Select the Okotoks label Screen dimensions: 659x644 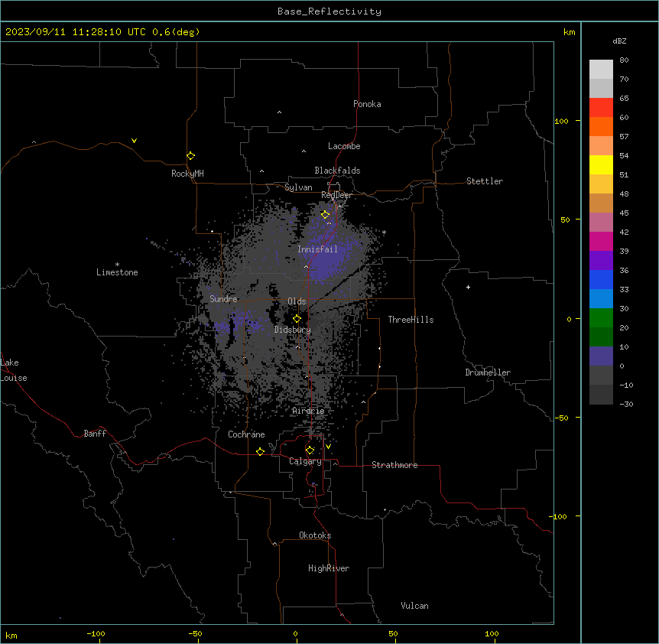tap(315, 535)
